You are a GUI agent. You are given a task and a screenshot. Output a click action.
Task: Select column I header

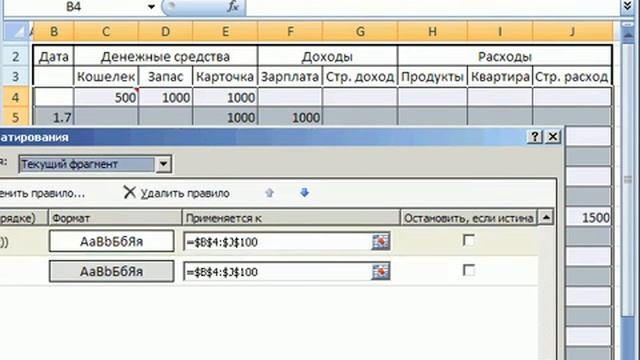click(x=500, y=31)
